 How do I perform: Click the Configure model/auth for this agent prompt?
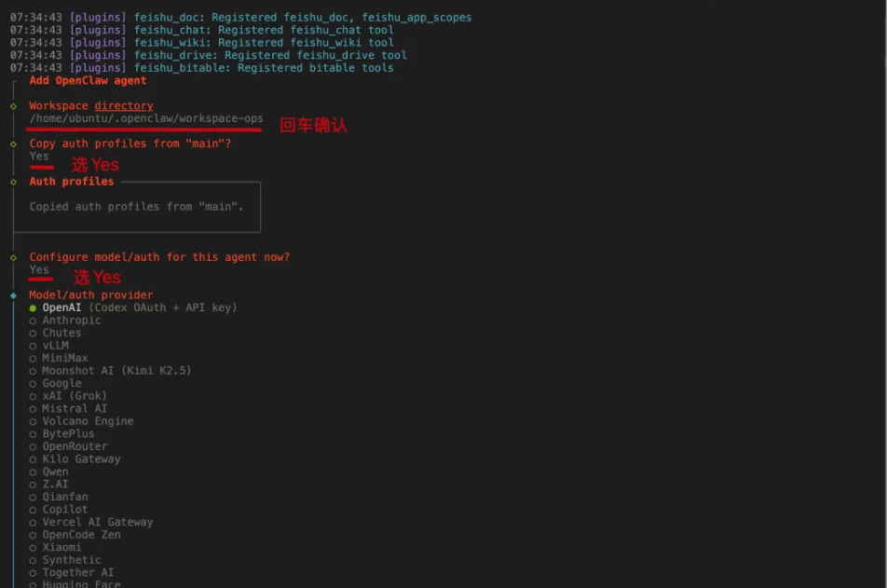point(159,257)
